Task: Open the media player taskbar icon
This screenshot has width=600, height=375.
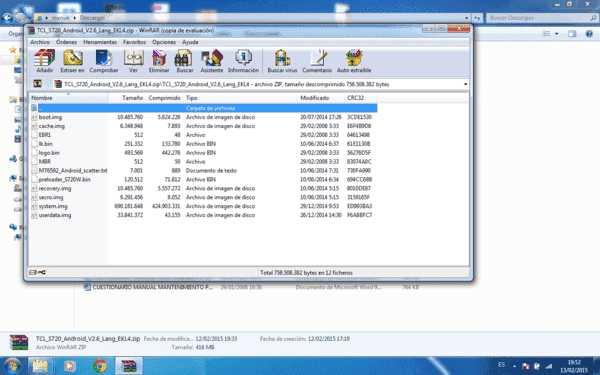Action: coord(70,366)
